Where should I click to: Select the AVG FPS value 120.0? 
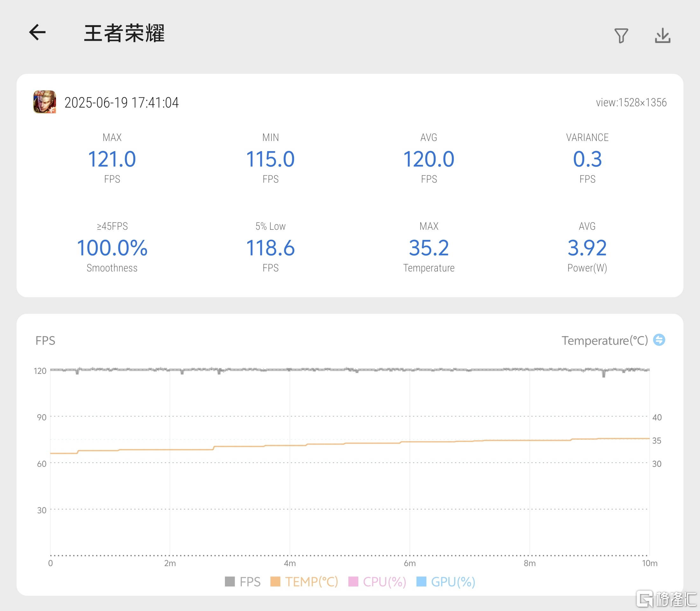[x=429, y=159]
